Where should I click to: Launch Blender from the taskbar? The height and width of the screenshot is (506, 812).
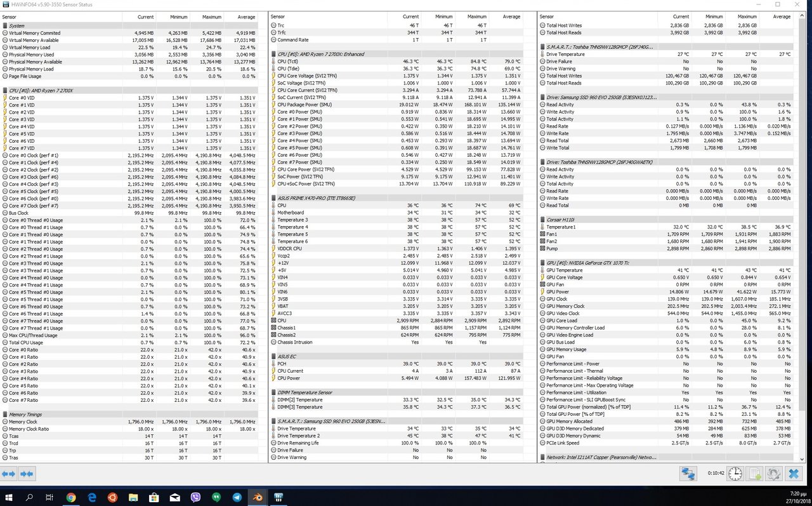coord(258,497)
